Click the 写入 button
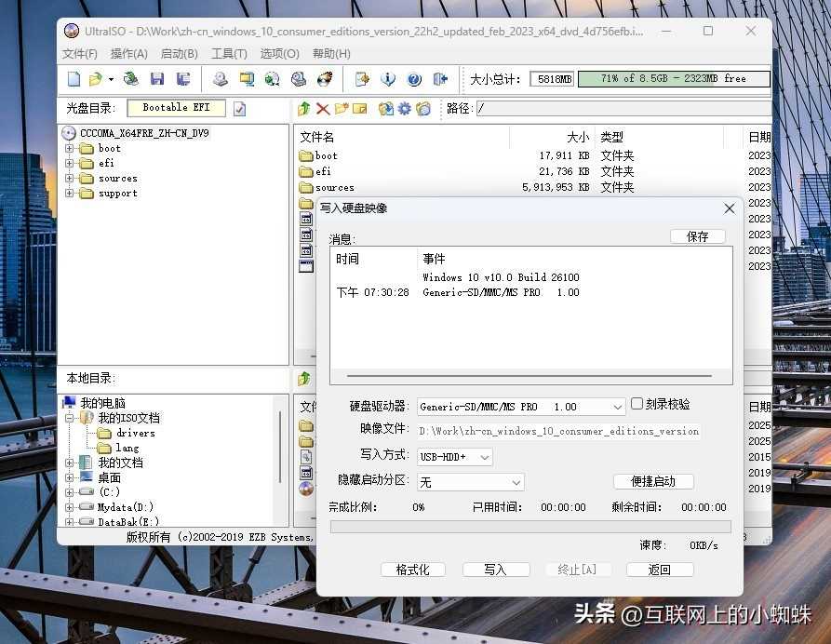This screenshot has width=831, height=644. click(495, 570)
